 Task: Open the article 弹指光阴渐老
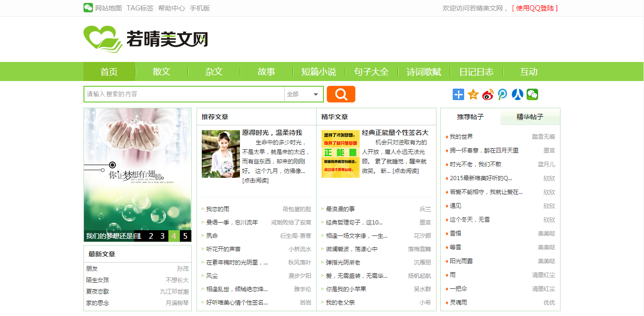click(x=343, y=263)
